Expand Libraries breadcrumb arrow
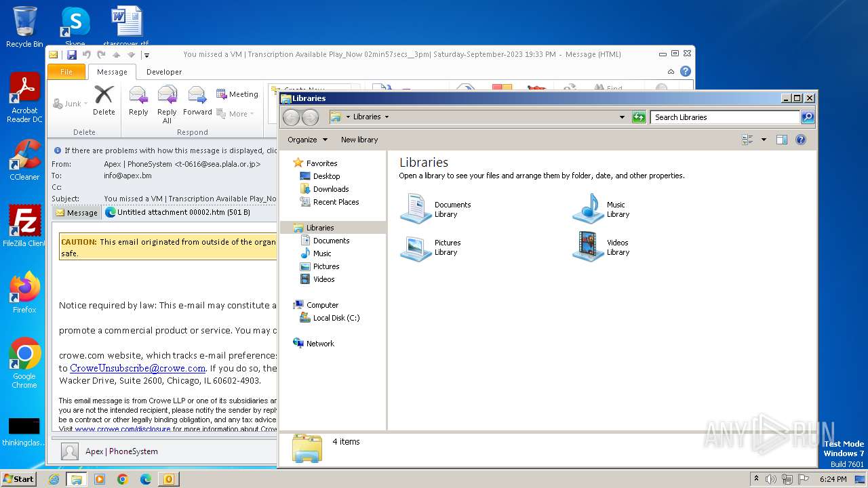The width and height of the screenshot is (868, 488). (x=387, y=117)
